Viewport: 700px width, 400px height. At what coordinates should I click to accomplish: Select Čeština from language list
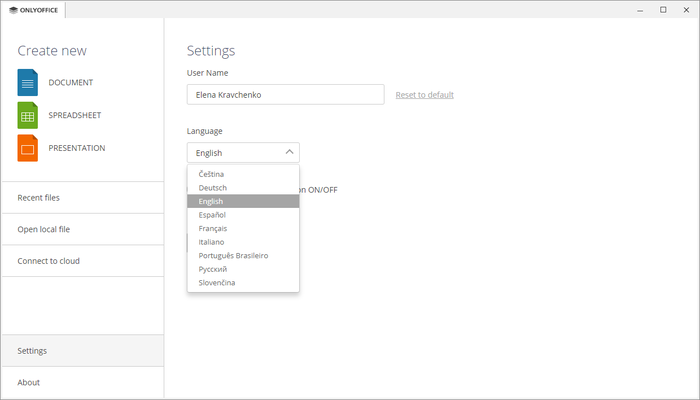click(x=211, y=174)
